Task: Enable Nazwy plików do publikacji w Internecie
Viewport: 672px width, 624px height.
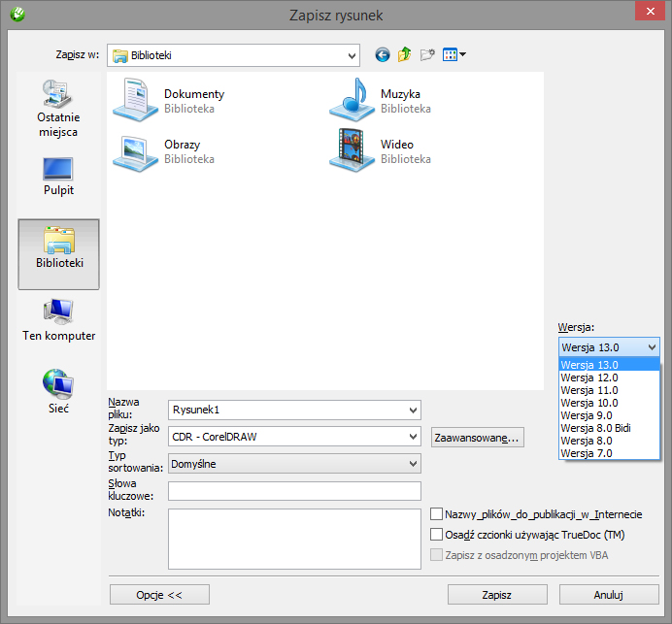Action: pyautogui.click(x=437, y=514)
